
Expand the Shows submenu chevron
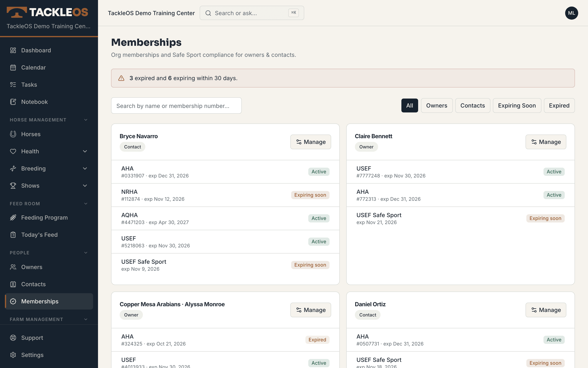[85, 186]
